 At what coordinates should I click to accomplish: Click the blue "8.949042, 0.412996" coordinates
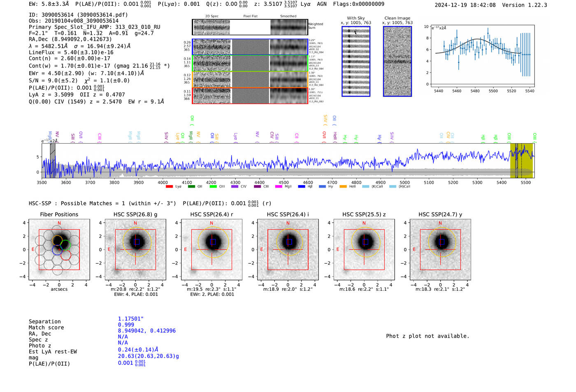[x=147, y=331]
